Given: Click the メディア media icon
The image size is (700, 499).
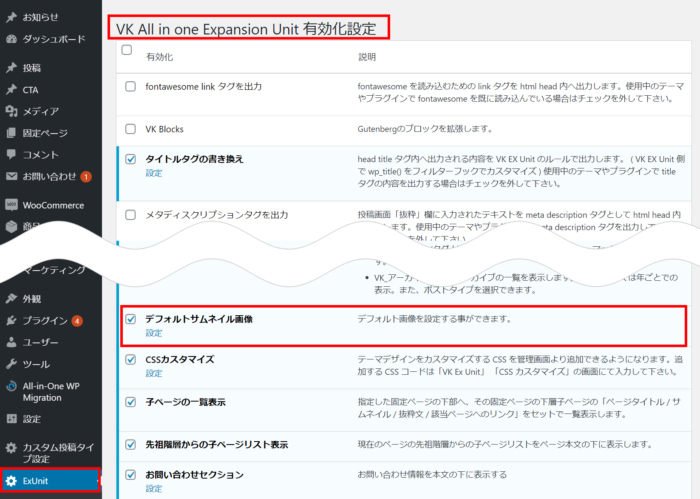Looking at the screenshot, I should (x=11, y=111).
